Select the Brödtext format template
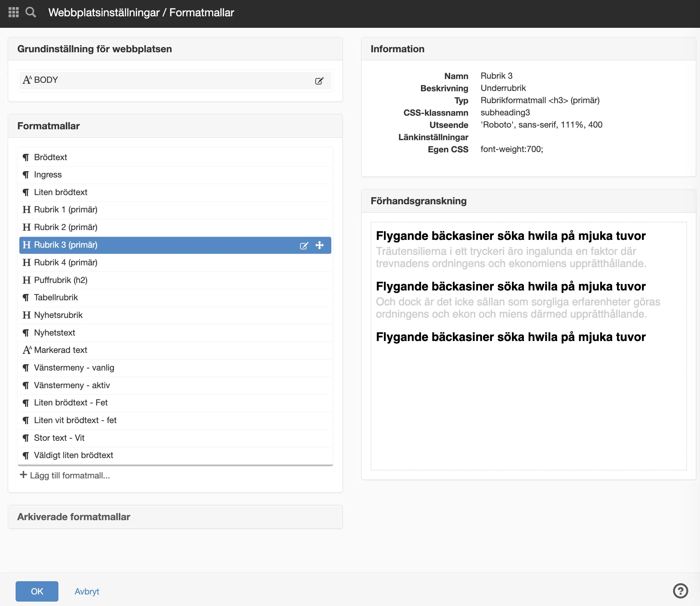700x606 pixels. 175,157
